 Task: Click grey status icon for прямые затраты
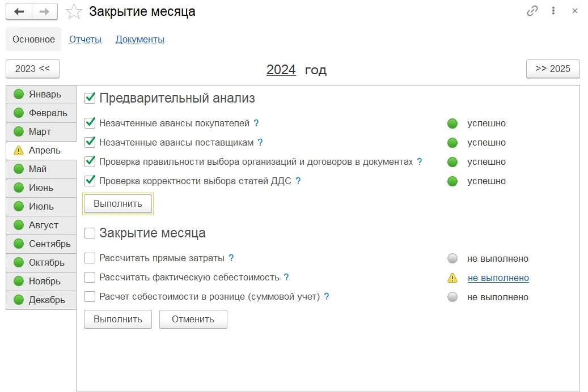click(452, 258)
